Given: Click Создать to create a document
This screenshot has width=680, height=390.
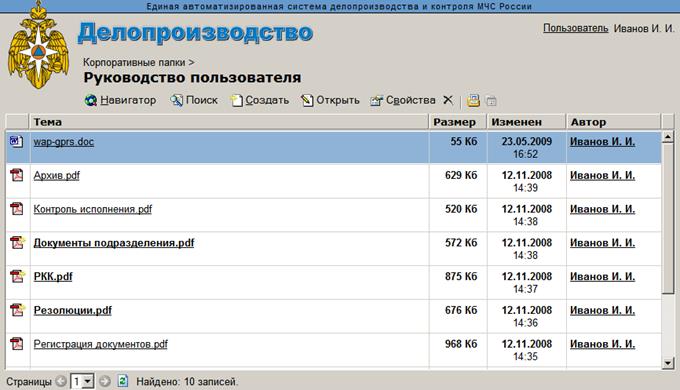Looking at the screenshot, I should click(x=260, y=100).
